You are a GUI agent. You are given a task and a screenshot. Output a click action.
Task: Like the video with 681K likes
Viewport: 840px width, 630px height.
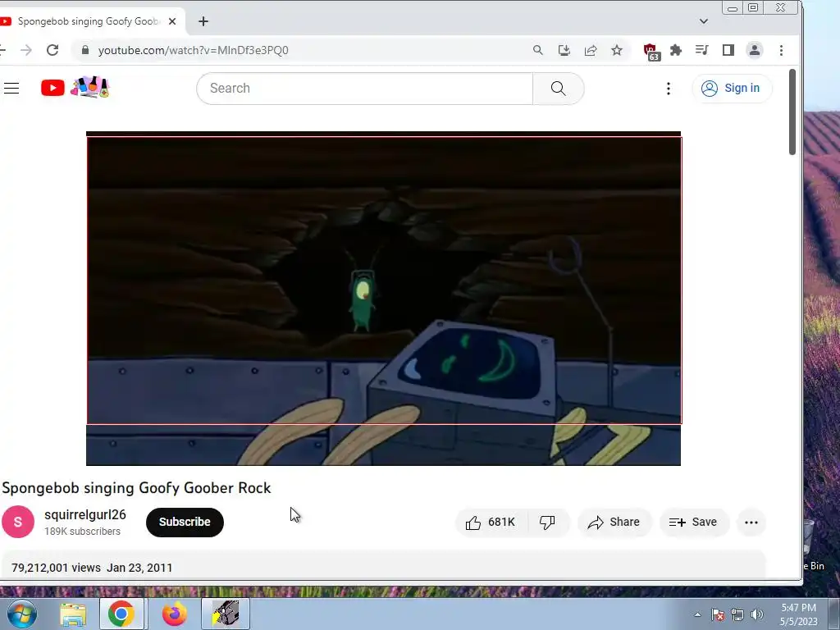tap(491, 523)
